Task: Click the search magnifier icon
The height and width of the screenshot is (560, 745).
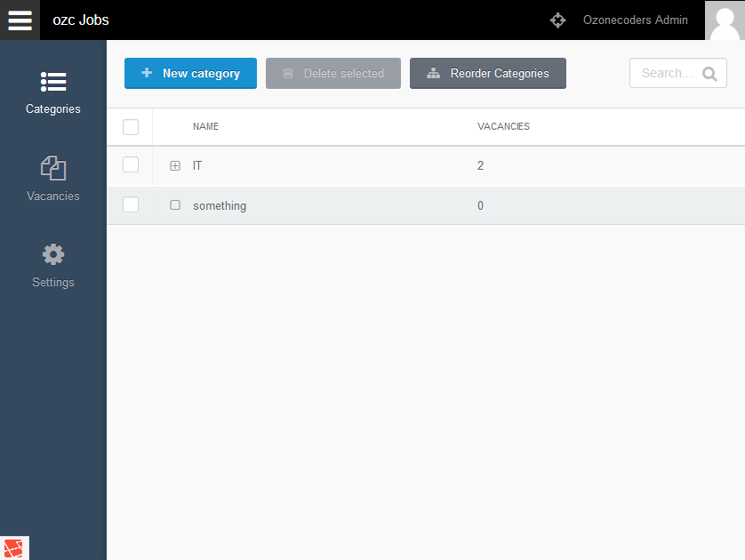Action: (709, 74)
